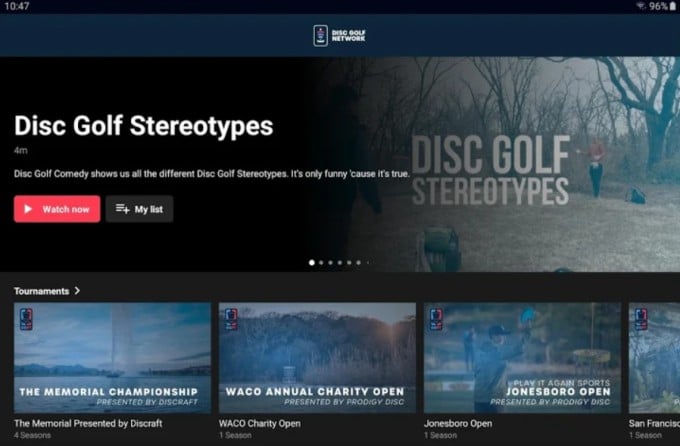Viewport: 680px width, 446px height.
Task: Start playback with Watch now button
Action: point(57,209)
